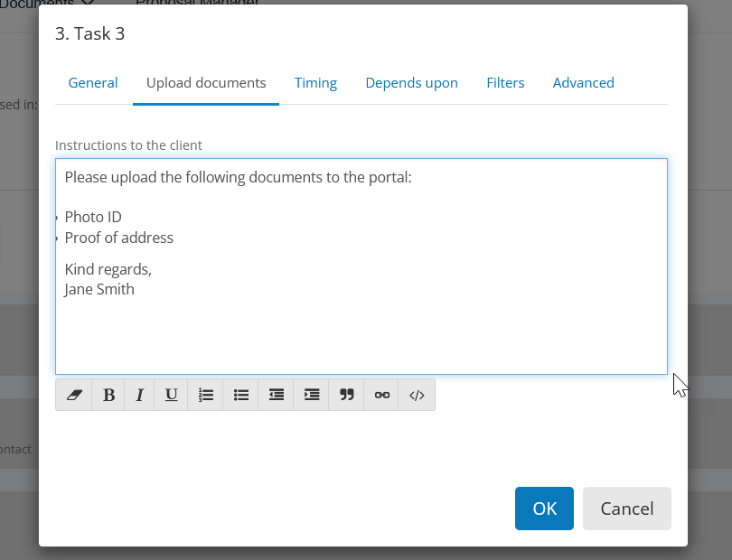Screen dimensions: 732x560
Task: Select the Depends upon tab
Action: (411, 82)
